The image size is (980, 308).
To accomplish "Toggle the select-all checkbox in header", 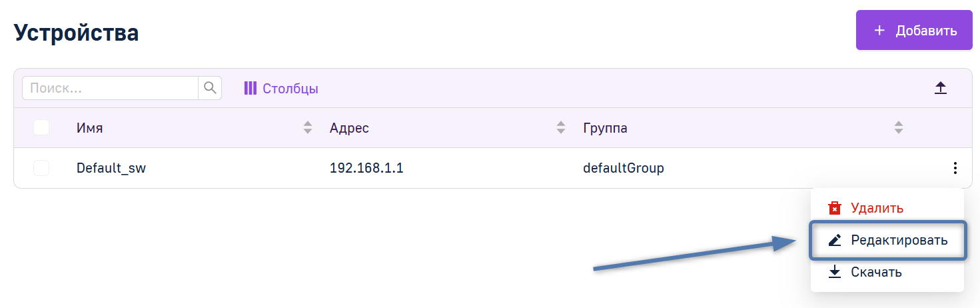I will pyautogui.click(x=41, y=127).
